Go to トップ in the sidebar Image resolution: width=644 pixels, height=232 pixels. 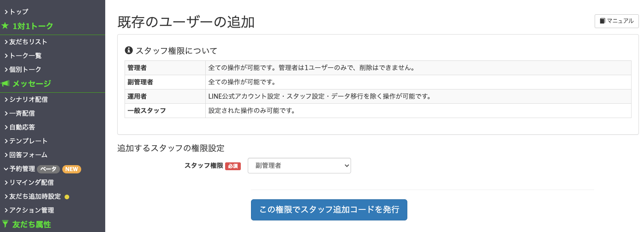[x=16, y=12]
